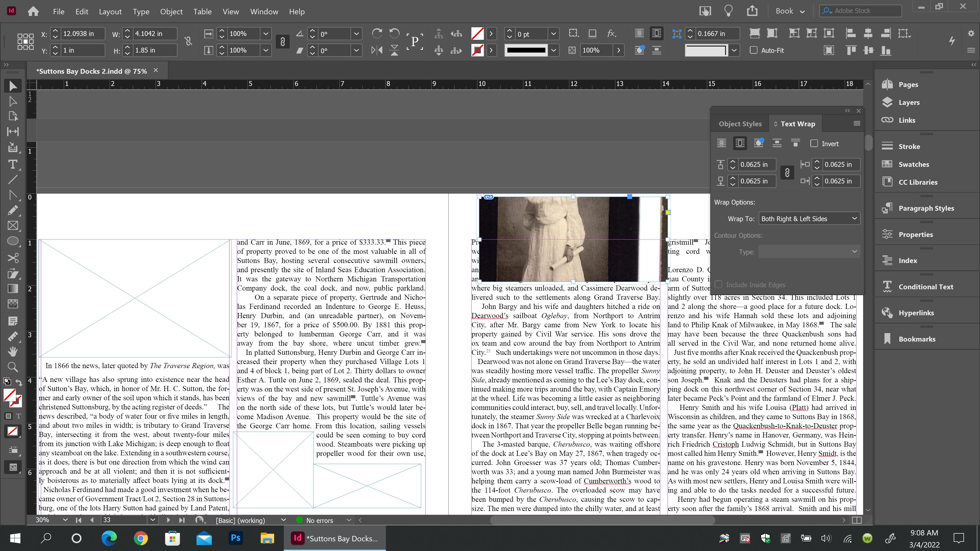The height and width of the screenshot is (551, 980).
Task: Choose No Text Wrap icon
Action: (721, 143)
